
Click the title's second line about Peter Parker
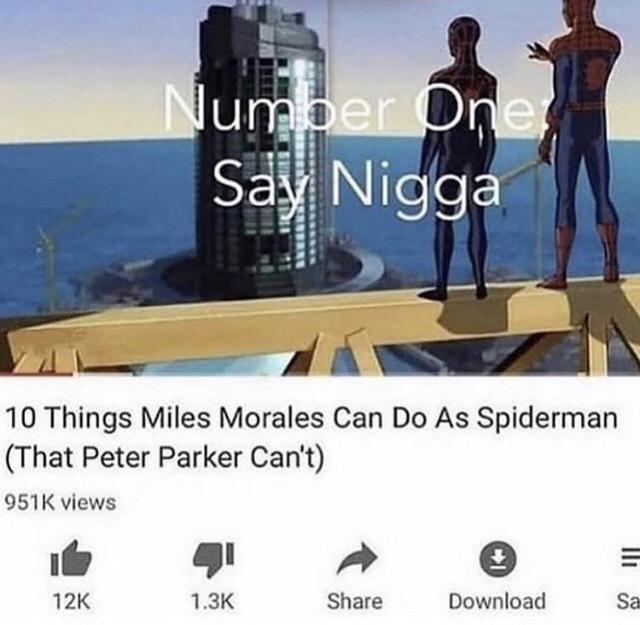click(165, 457)
